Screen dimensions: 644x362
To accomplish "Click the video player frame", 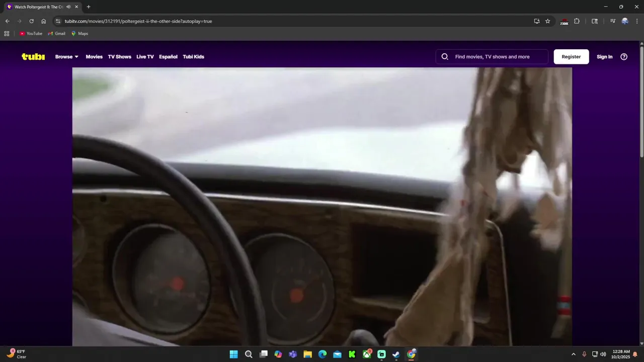I will point(322,207).
